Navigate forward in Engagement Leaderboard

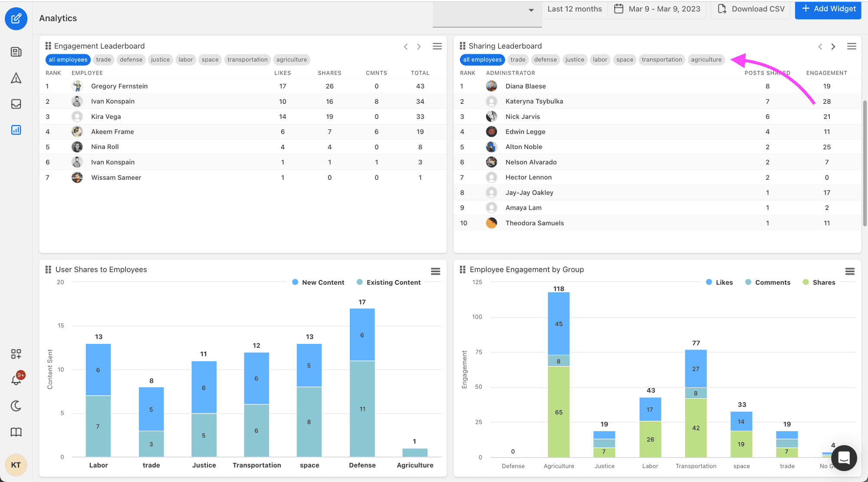click(x=418, y=46)
